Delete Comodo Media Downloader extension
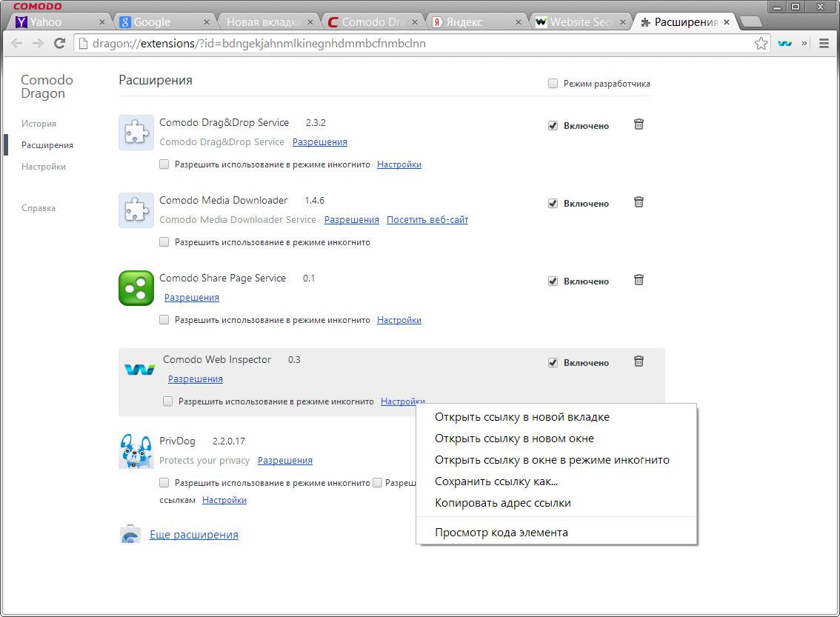Screen dimensions: 840x617 pos(639,202)
